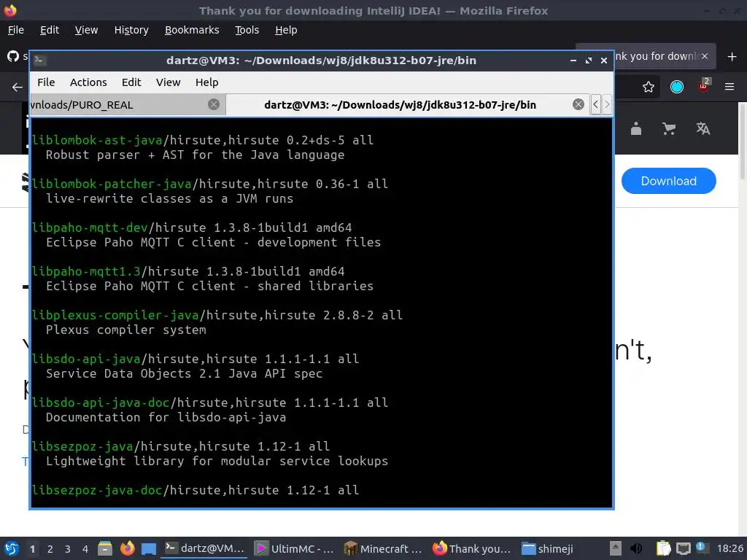Switch to workspace 4
The image size is (747, 560).
click(x=85, y=549)
